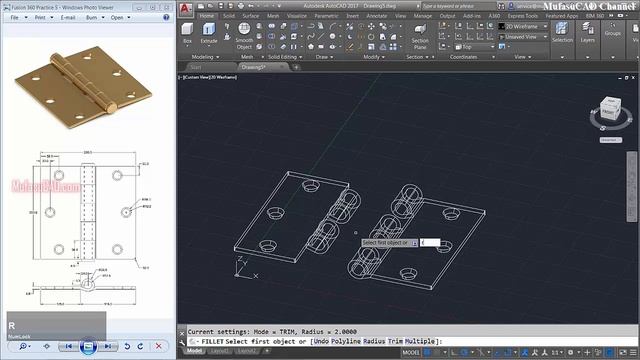Viewport: 640px width, 360px height.
Task: Go to previous image in Photo Viewer
Action: 69,346
